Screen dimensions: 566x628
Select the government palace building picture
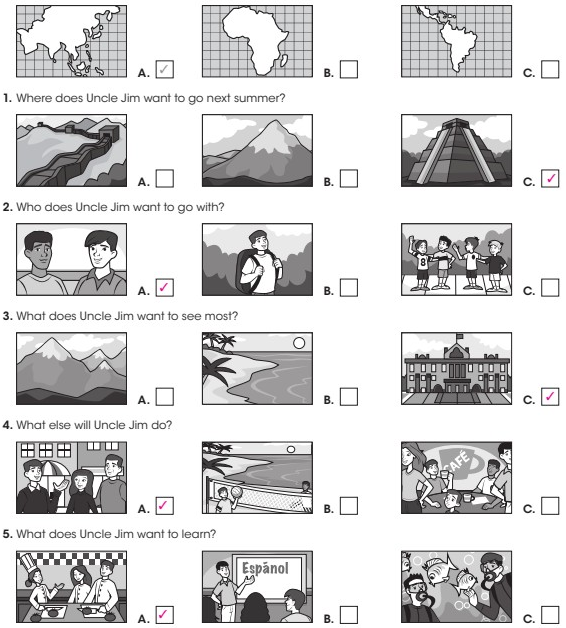(x=456, y=368)
